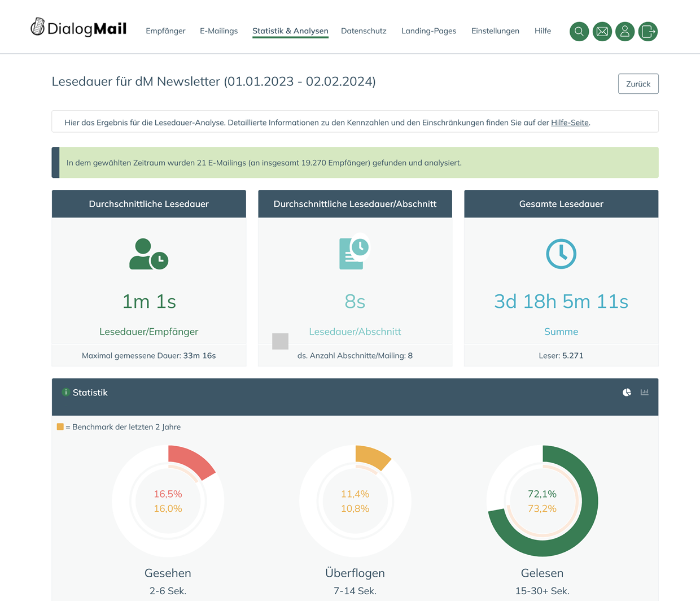Click the red Gesehen donut segment

tap(193, 461)
